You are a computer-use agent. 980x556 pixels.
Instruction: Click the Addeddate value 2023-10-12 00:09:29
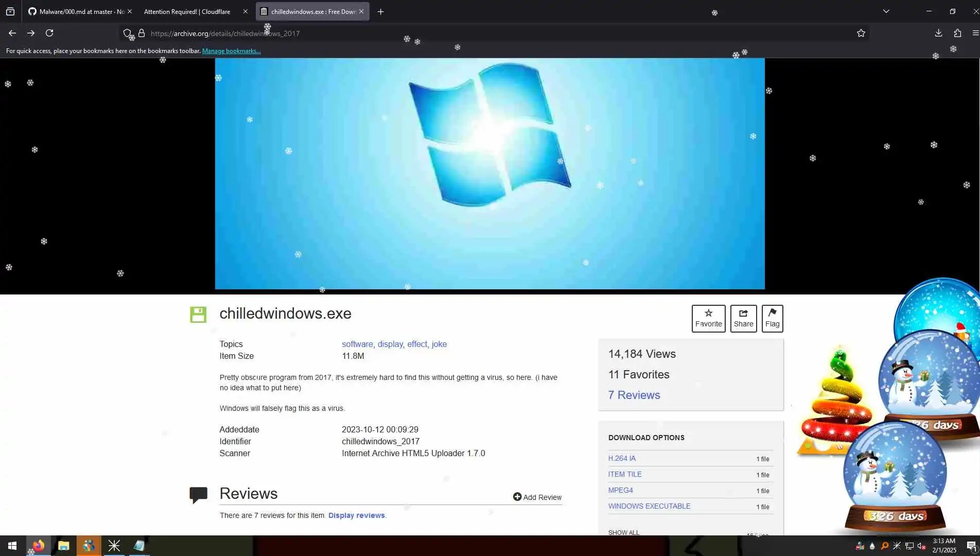click(x=380, y=429)
